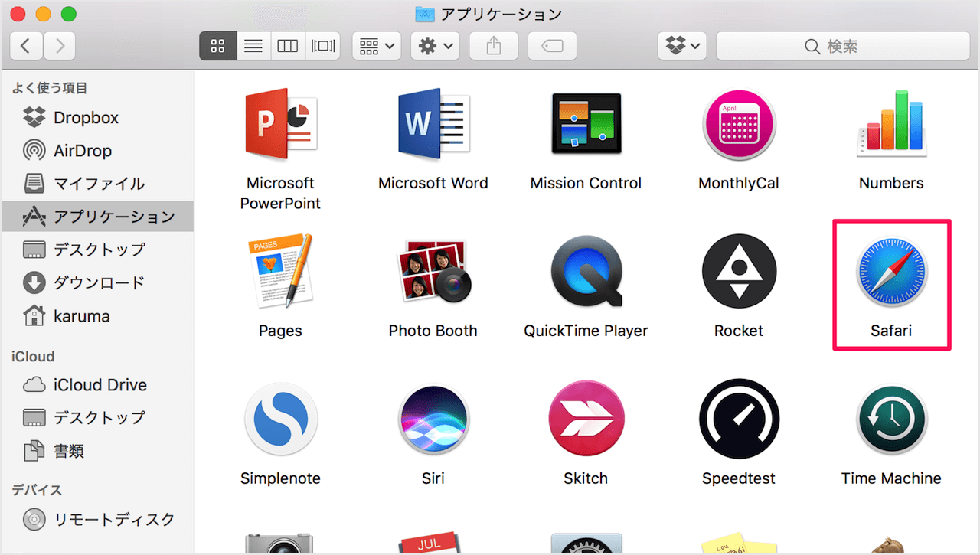Select the MonthlyCal app icon

tap(739, 123)
